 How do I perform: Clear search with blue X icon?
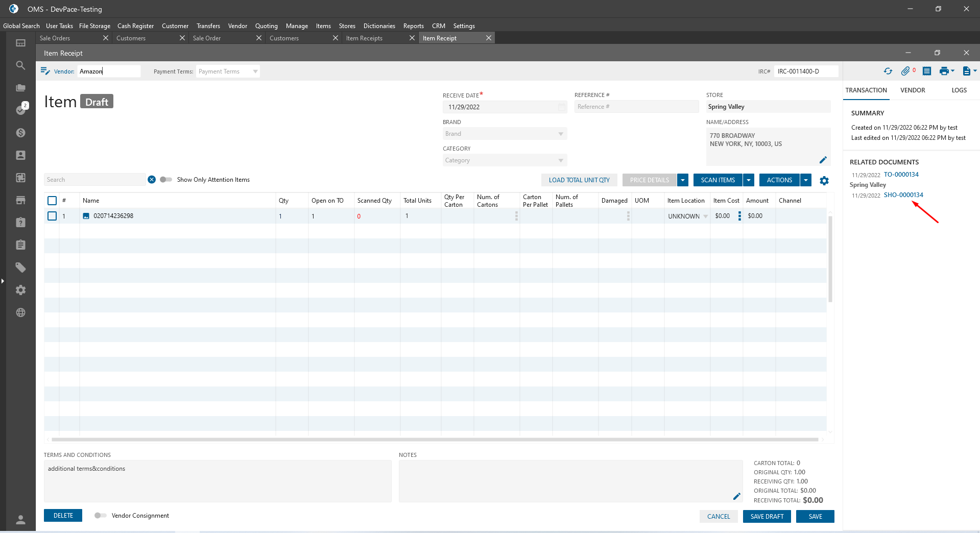152,180
